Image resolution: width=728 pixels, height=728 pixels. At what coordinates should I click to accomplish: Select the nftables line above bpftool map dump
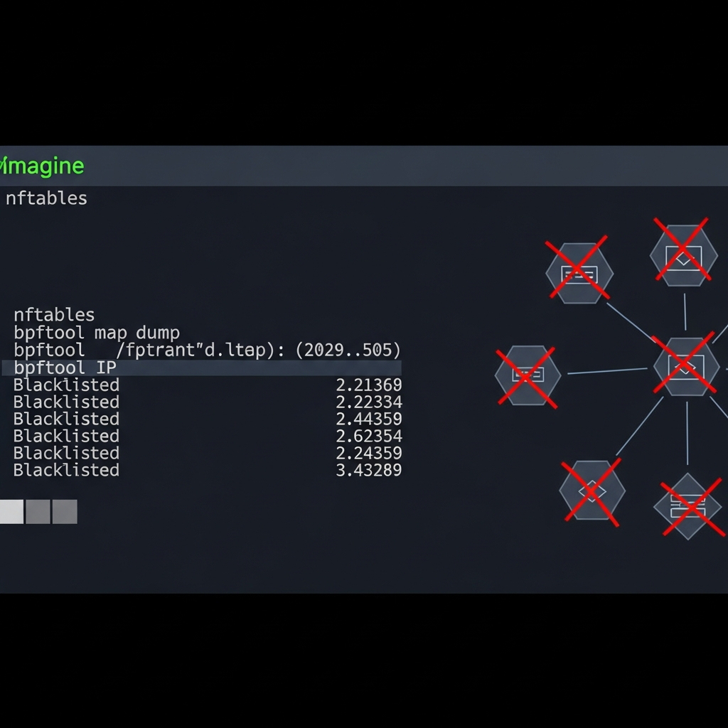tap(54, 315)
